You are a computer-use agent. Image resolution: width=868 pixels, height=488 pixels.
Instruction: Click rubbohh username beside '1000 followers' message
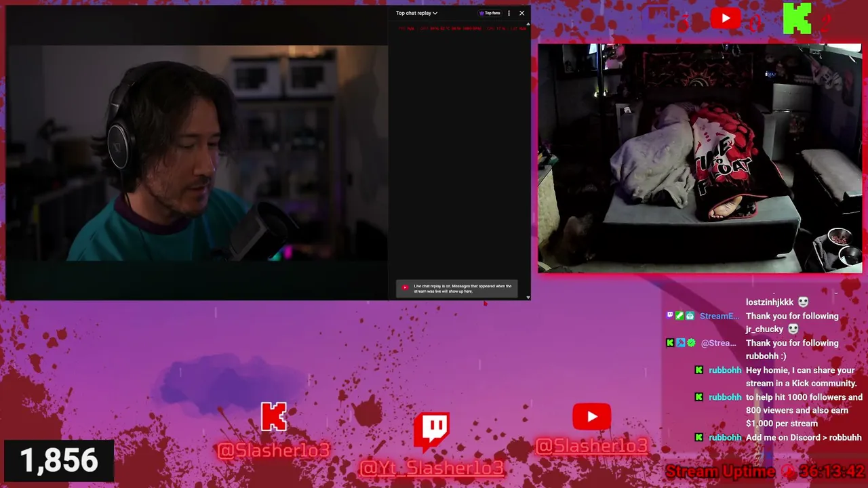coord(725,397)
